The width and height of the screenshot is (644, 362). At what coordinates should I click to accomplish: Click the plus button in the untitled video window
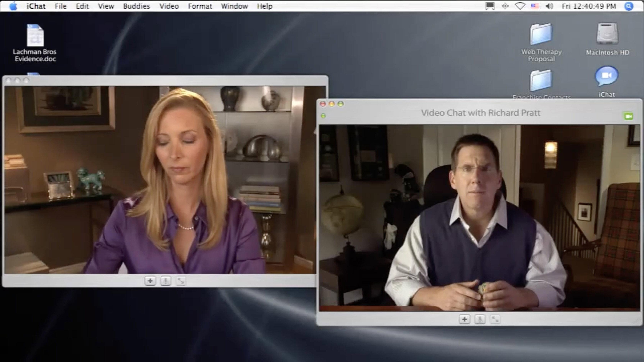pos(150,281)
